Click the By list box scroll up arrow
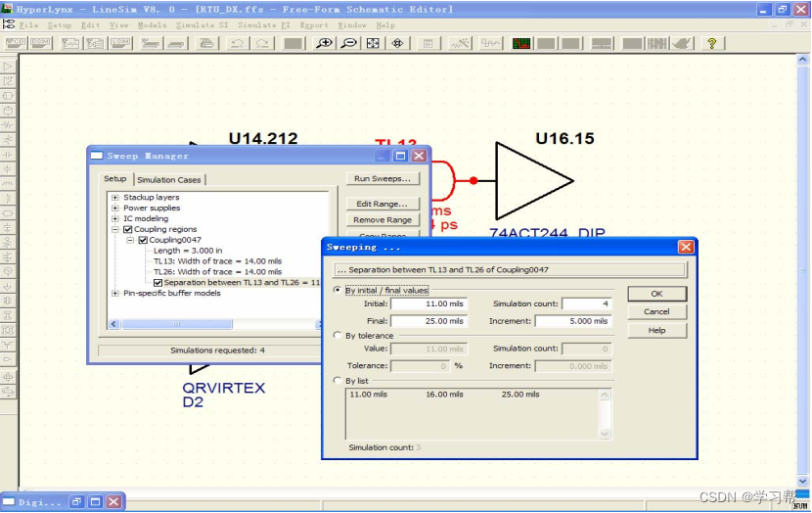The image size is (812, 513). pos(605,395)
